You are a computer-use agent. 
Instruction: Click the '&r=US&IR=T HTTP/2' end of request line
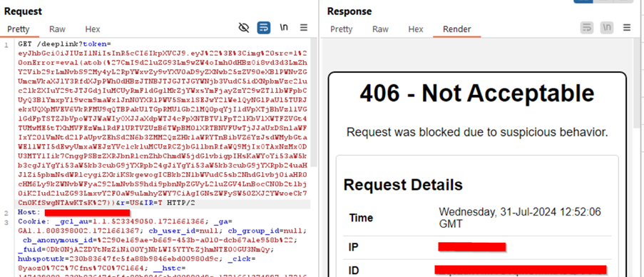(x=156, y=203)
